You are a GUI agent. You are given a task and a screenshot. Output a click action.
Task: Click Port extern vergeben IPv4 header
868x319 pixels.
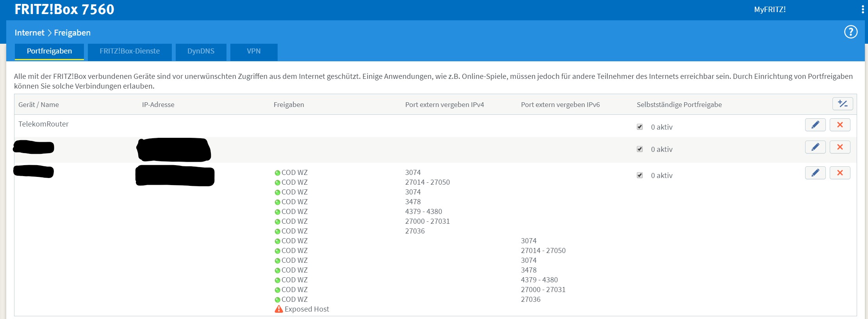445,105
